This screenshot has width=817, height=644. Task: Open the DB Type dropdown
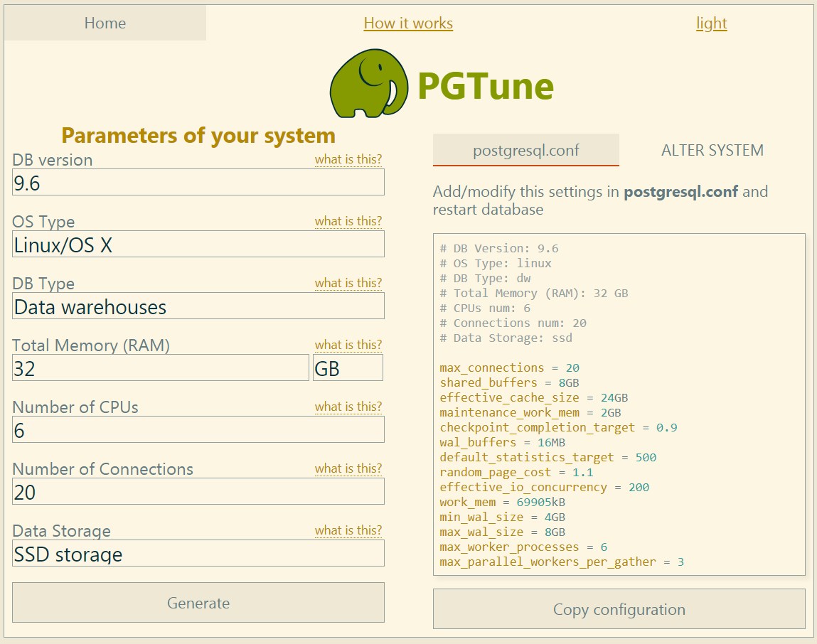pyautogui.click(x=198, y=306)
